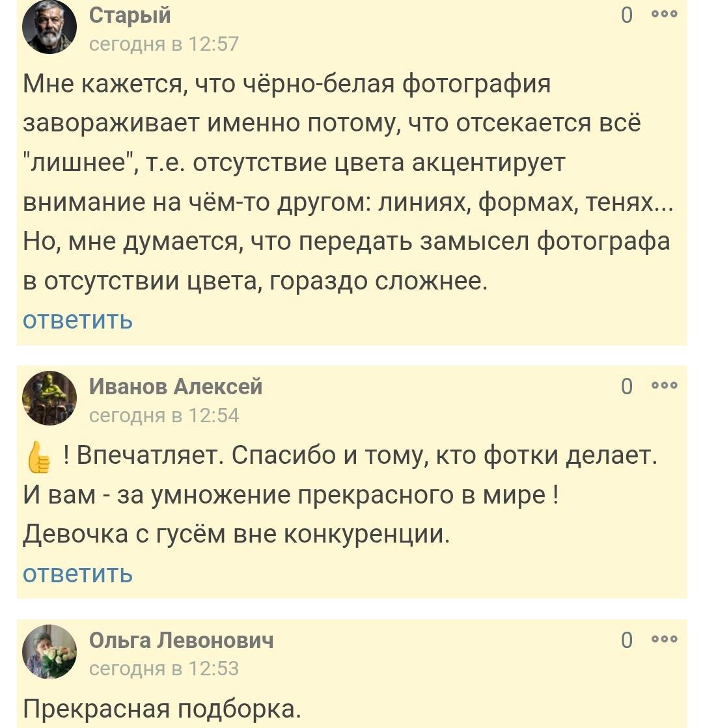Open the options menu for Старый's comment
703x728 pixels.
(665, 14)
